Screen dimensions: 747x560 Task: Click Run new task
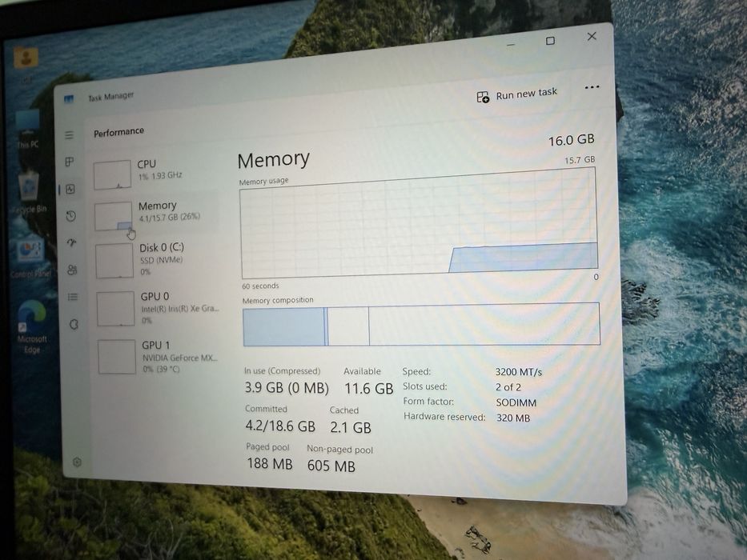[517, 94]
